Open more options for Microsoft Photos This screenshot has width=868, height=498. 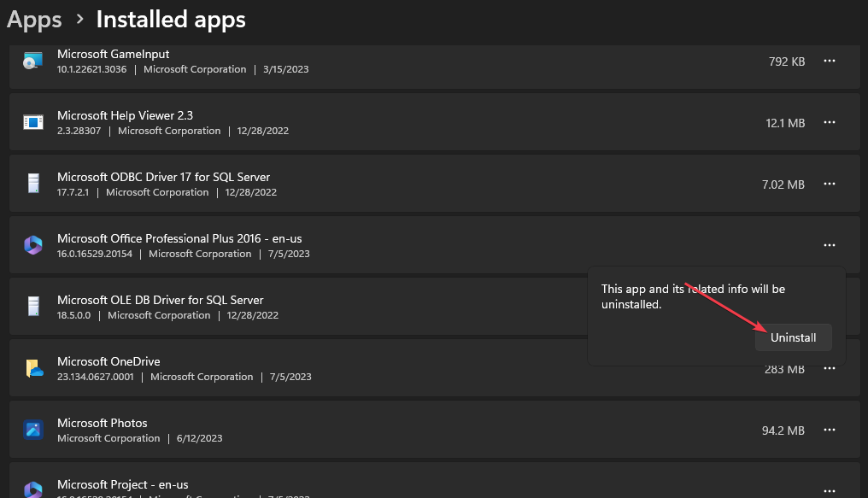point(830,430)
